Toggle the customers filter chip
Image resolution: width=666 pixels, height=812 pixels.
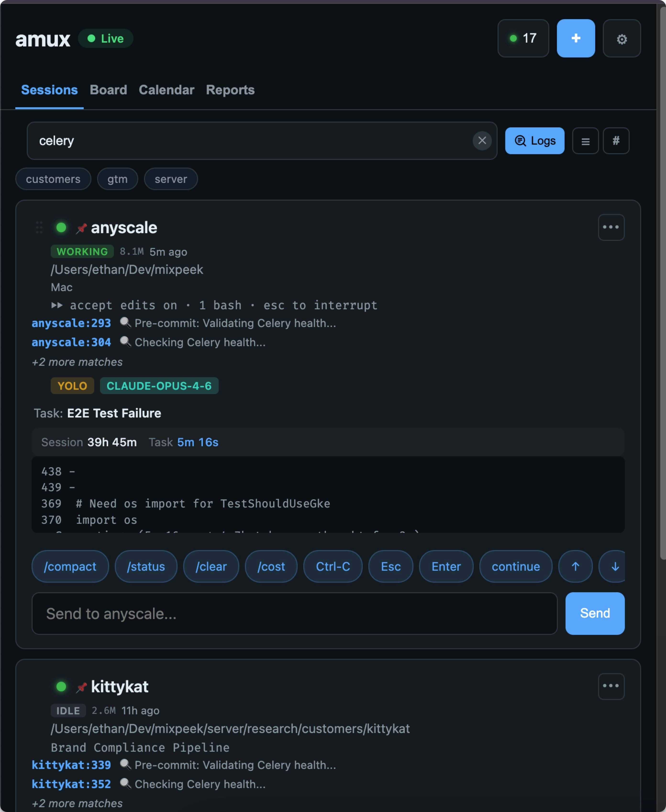(53, 179)
